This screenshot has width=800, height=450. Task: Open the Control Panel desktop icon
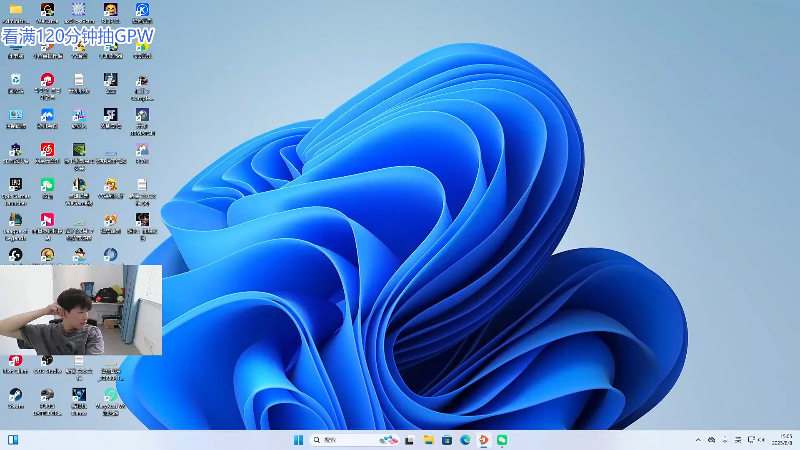pos(15,114)
